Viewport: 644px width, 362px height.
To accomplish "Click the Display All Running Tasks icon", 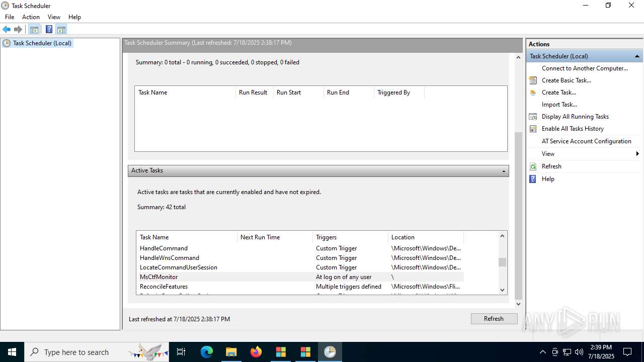I will (x=533, y=117).
